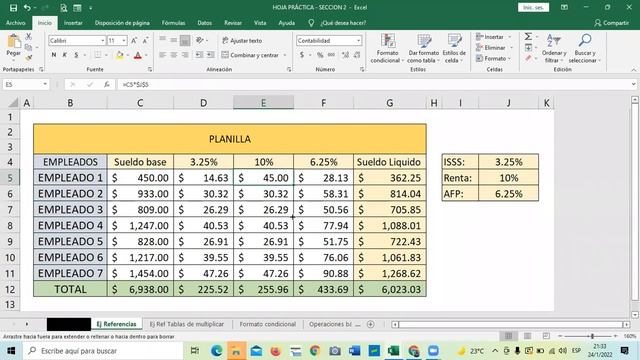Open the font name Calibri dropdown
640x360 pixels.
tap(102, 40)
